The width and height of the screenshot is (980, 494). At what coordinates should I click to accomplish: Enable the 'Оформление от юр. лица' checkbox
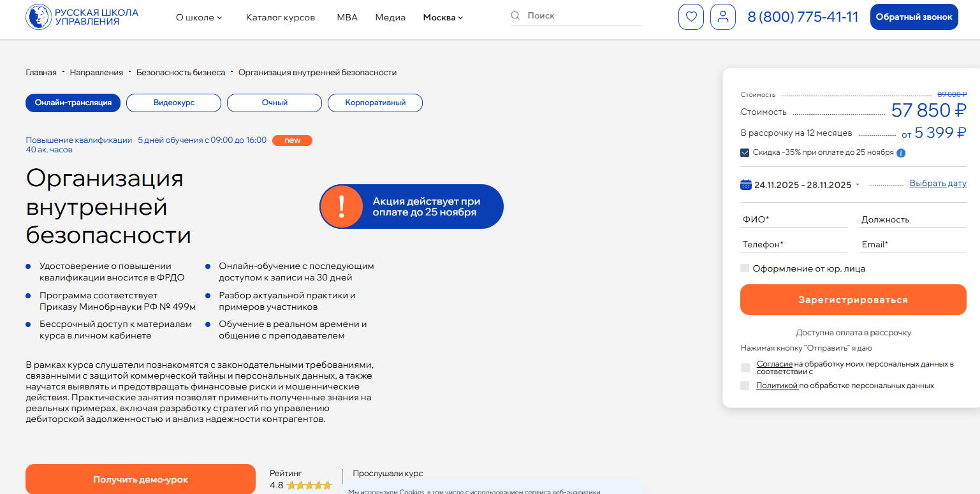745,268
